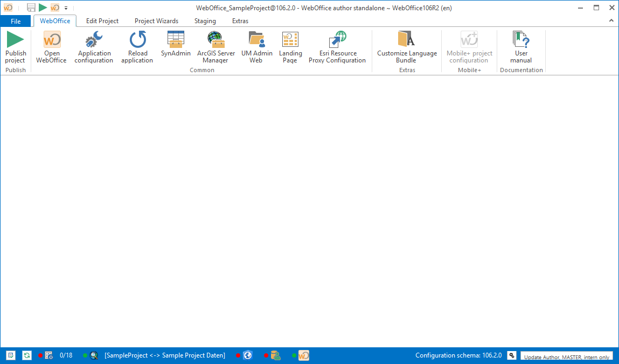The height and width of the screenshot is (364, 619).
Task: Switch to the Edit Project tab
Action: coord(102,21)
